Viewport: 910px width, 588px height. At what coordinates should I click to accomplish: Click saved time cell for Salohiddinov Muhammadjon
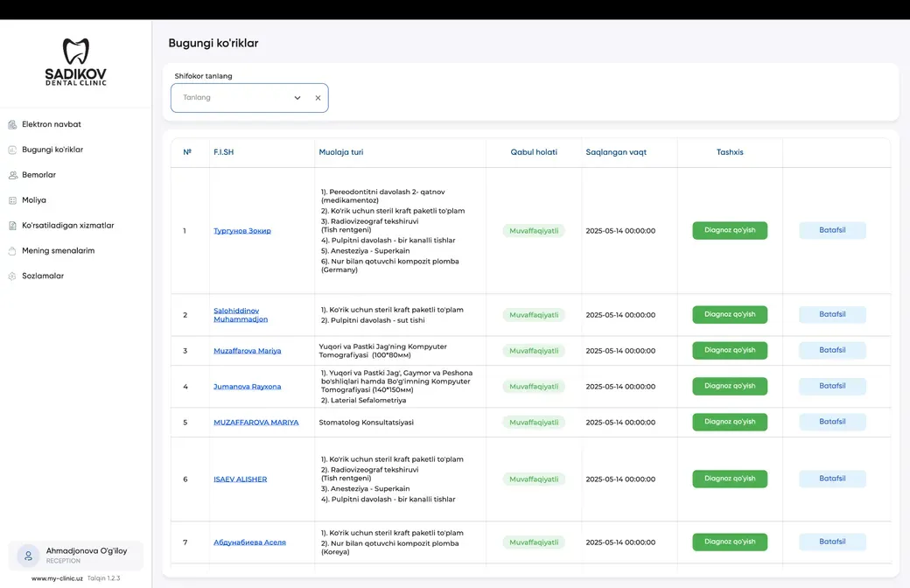pos(620,315)
